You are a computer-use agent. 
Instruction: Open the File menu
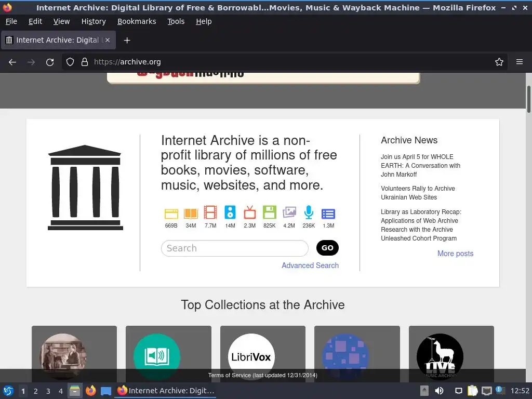coord(11,21)
